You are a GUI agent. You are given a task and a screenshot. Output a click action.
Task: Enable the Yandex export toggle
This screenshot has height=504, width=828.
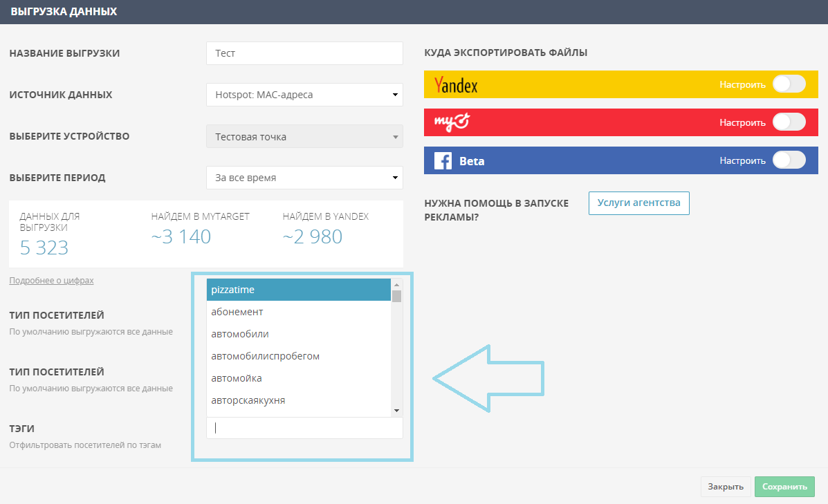point(789,84)
